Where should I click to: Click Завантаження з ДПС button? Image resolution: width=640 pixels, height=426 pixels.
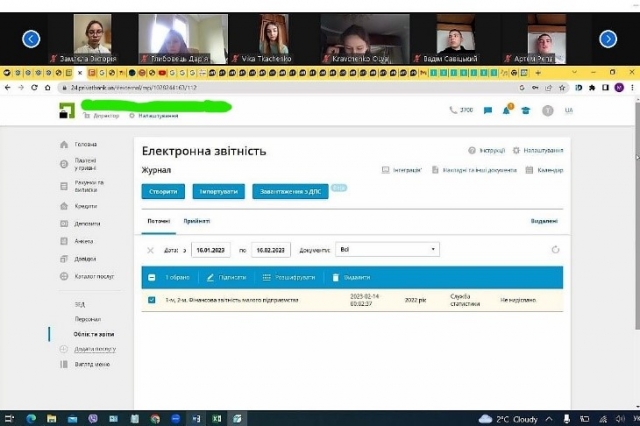291,191
